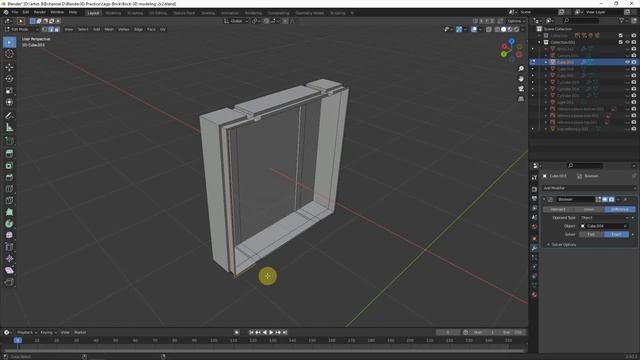640x360 pixels.
Task: Click the current frame marker in timeline
Action: 18,340
